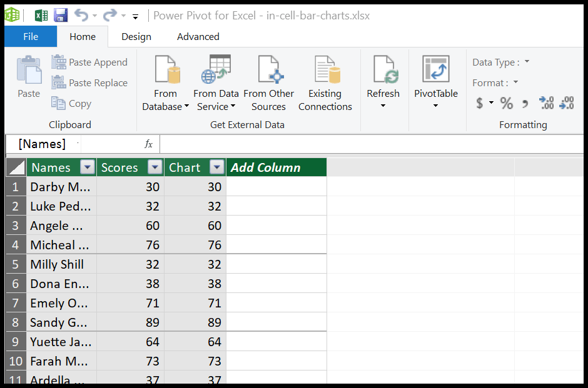Apply currency format to selection
Image resolution: width=588 pixels, height=388 pixels.
[479, 104]
